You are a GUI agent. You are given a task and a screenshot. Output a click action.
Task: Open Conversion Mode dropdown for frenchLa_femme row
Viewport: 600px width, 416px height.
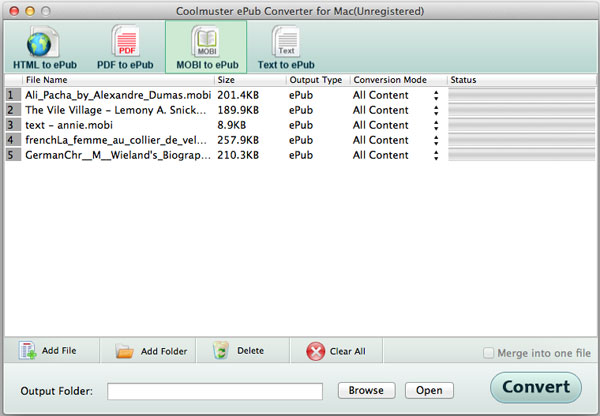tap(436, 140)
